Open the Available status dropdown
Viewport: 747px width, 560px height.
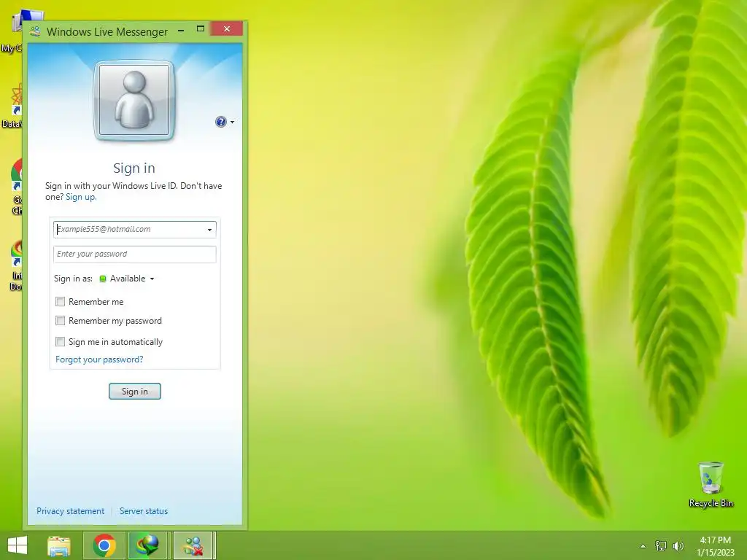(152, 279)
